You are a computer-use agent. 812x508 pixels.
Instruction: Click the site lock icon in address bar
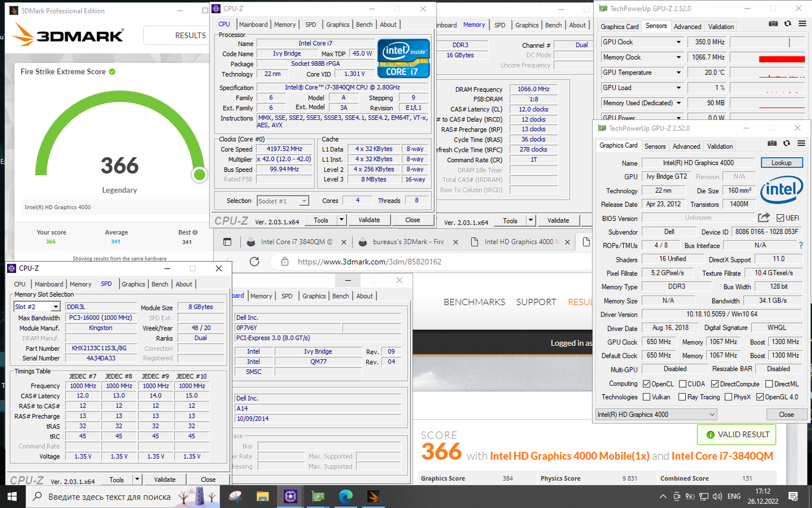(x=285, y=262)
